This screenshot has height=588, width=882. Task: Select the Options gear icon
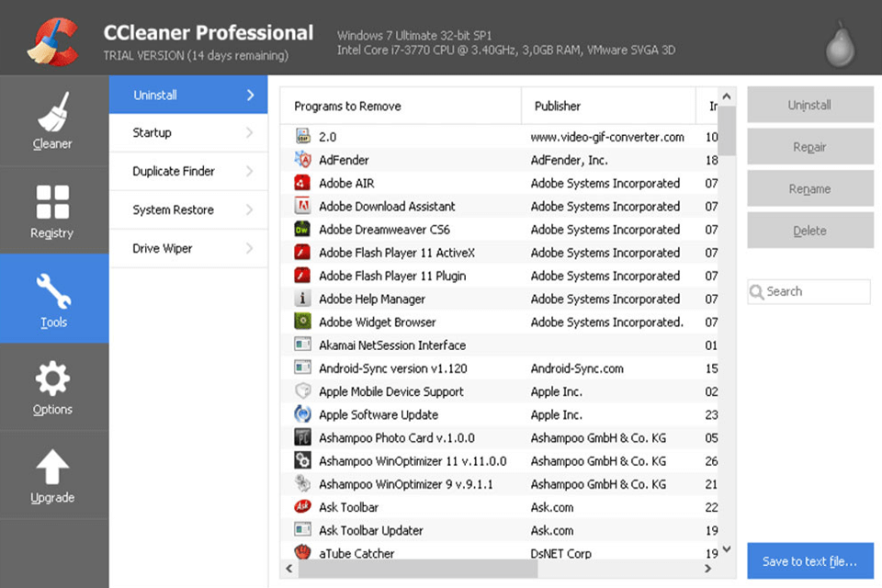click(x=52, y=379)
